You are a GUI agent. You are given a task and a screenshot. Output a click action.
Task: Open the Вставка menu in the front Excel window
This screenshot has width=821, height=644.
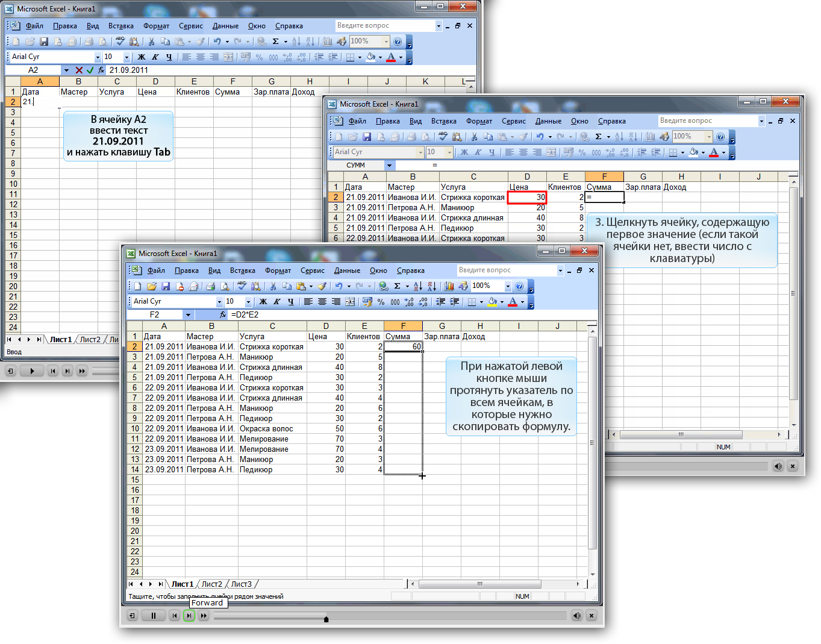243,270
